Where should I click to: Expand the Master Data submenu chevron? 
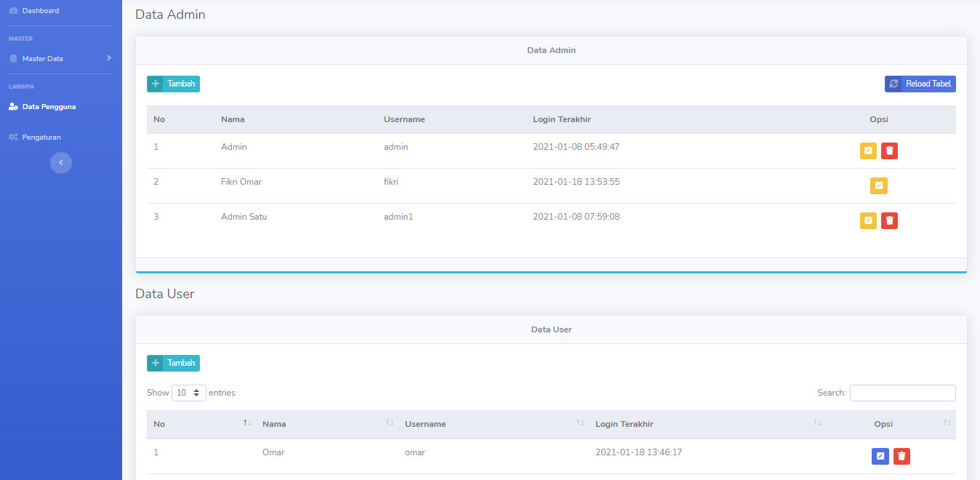[x=108, y=57]
